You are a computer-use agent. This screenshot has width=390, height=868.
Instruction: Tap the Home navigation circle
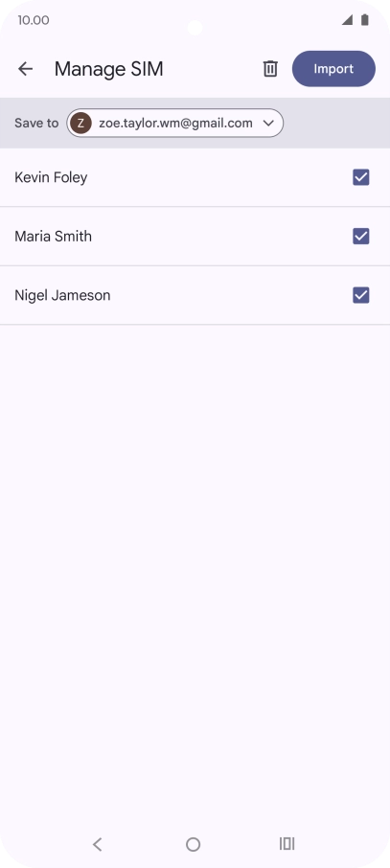193,844
